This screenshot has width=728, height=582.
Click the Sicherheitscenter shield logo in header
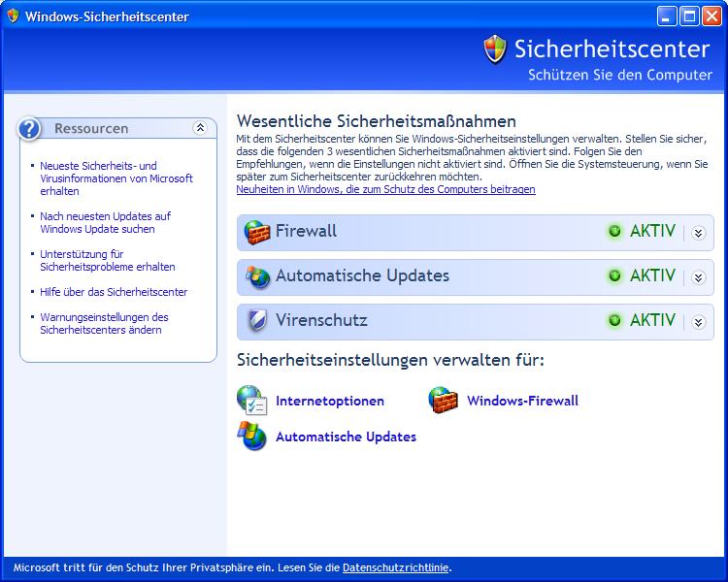click(495, 48)
